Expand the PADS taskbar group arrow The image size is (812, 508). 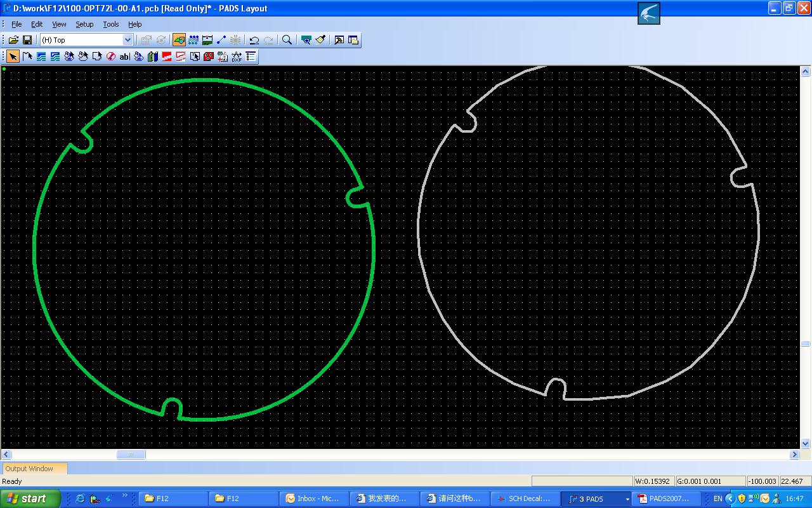click(627, 499)
